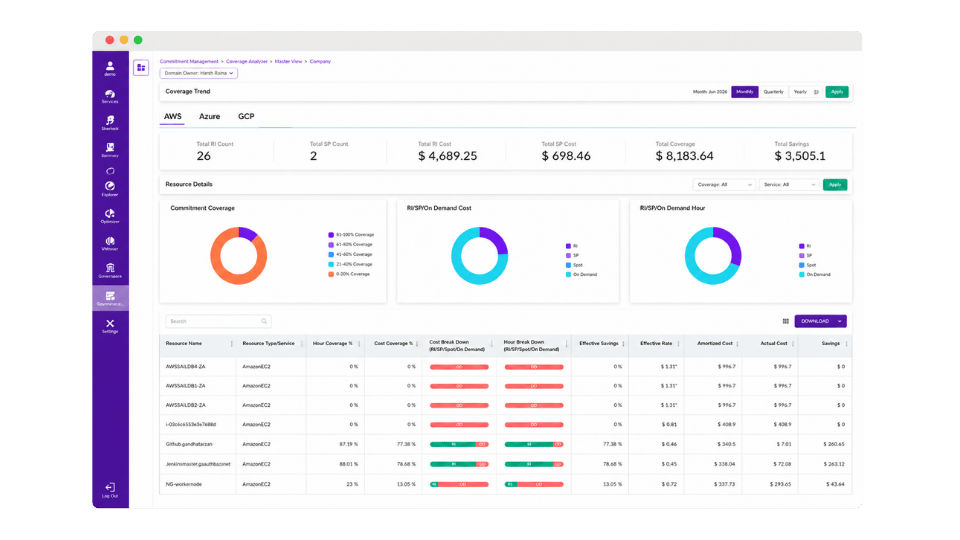Click the grid column view icon
The height and width of the screenshot is (540, 960).
[786, 321]
